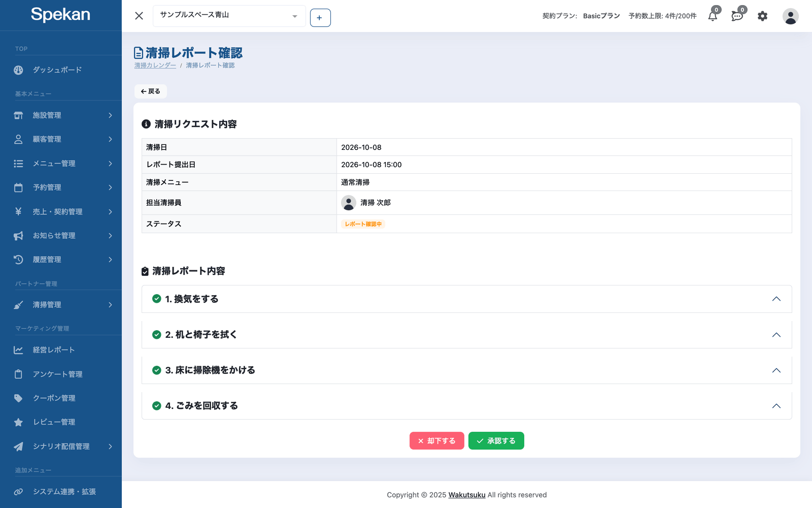Expand the メニュー管理 sidebar menu
The height and width of the screenshot is (508, 812).
point(61,164)
